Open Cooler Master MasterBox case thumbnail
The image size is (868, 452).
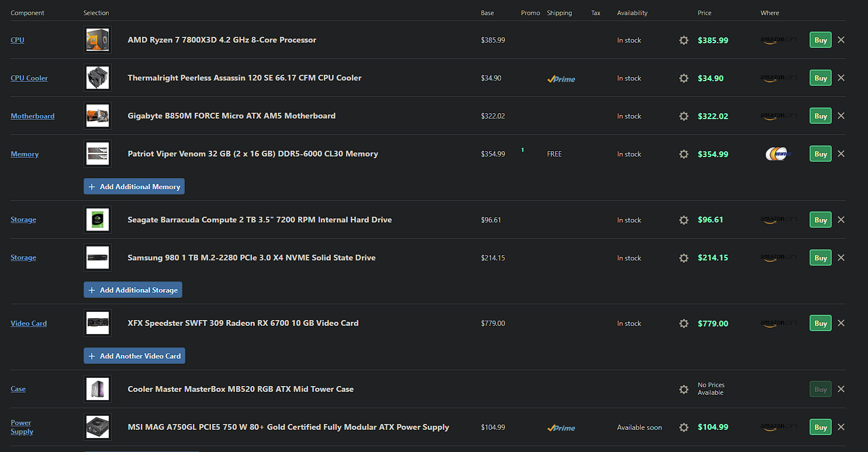coord(98,390)
